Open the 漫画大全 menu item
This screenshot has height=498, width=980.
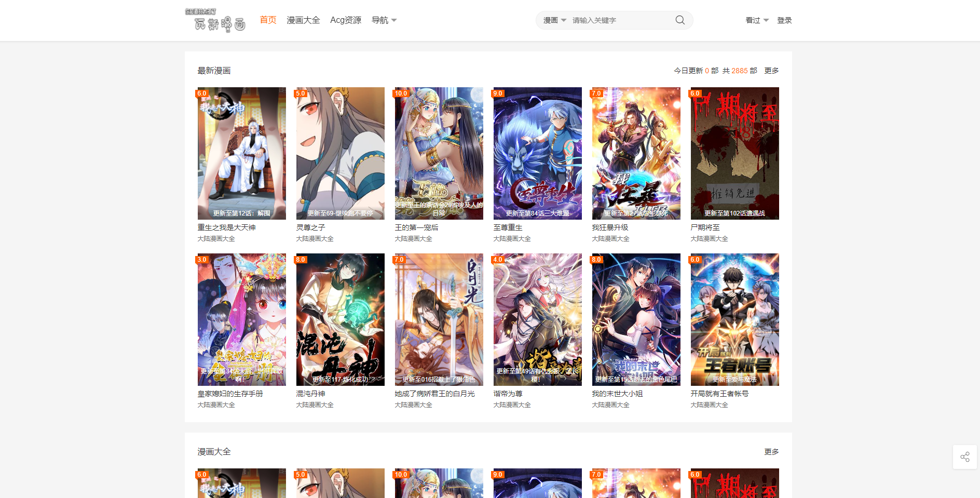(x=303, y=20)
